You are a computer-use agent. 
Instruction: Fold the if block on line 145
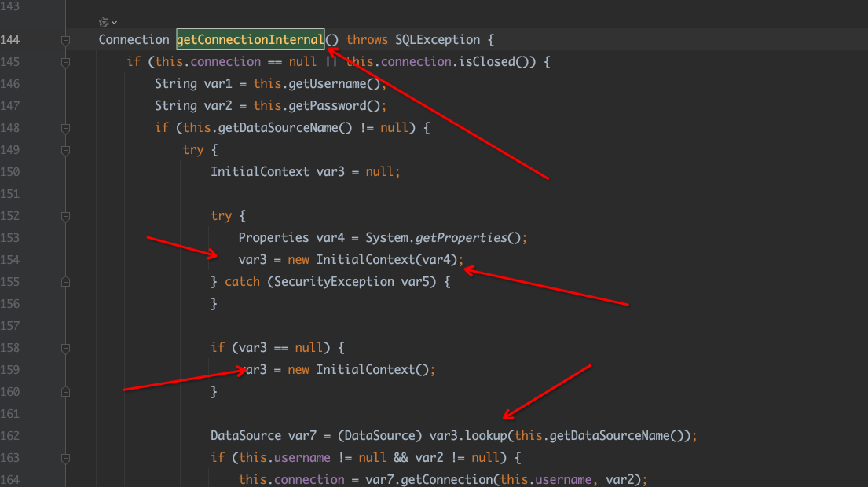tap(66, 62)
